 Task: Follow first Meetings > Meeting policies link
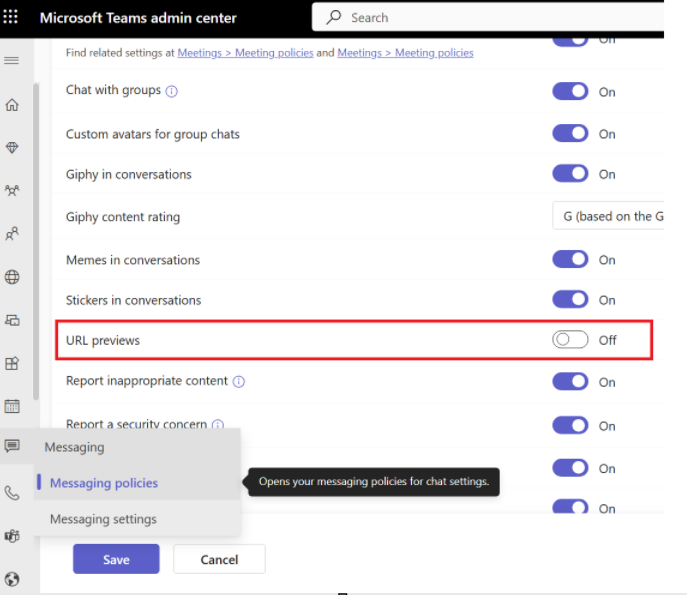pos(245,53)
